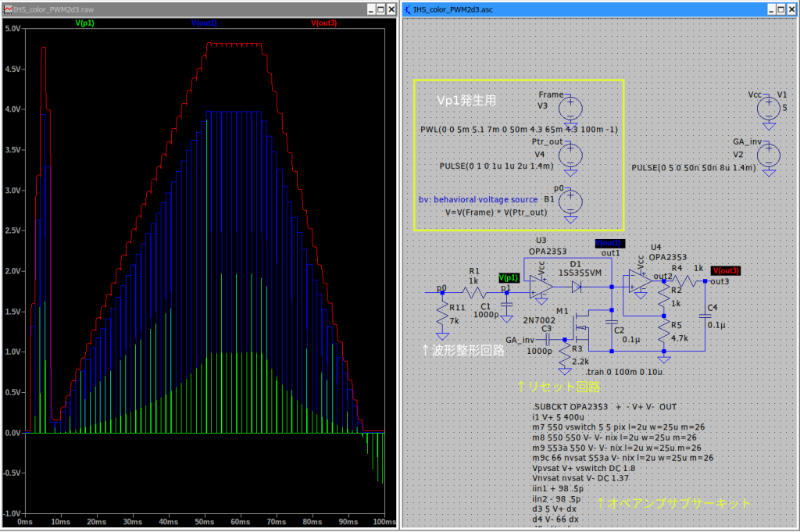
Task: Click the V(p1) probe marker on schematic
Action: pos(509,277)
